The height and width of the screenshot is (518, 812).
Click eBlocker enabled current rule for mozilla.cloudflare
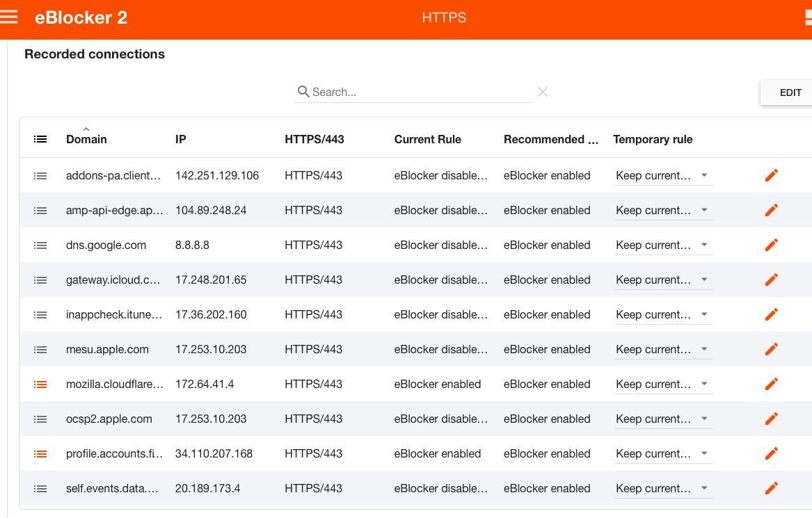pos(438,384)
